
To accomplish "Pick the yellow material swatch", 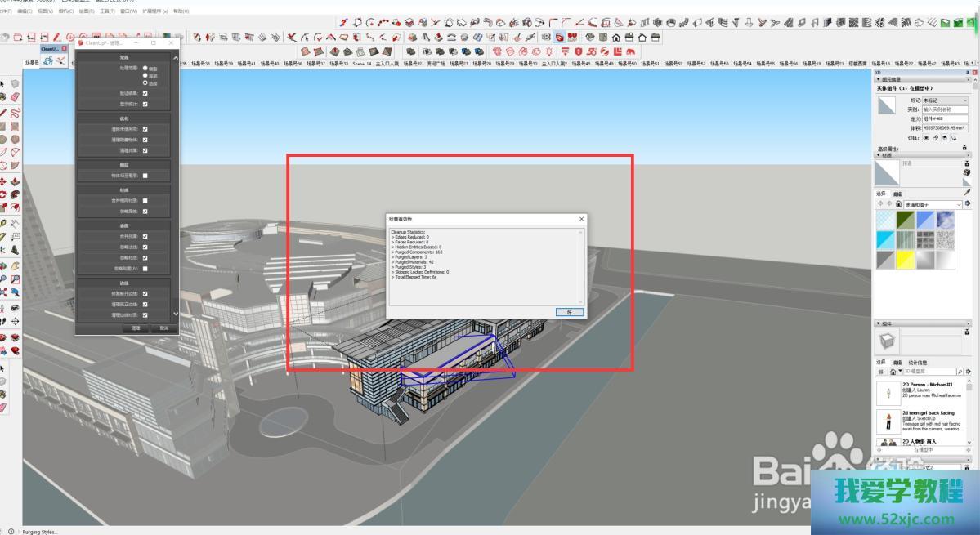I will 906,260.
